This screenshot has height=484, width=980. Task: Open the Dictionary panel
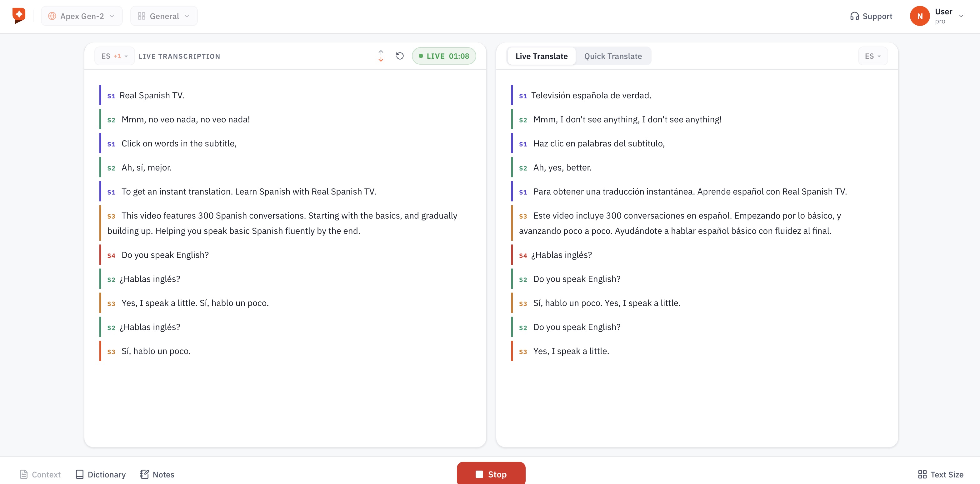[x=100, y=474]
